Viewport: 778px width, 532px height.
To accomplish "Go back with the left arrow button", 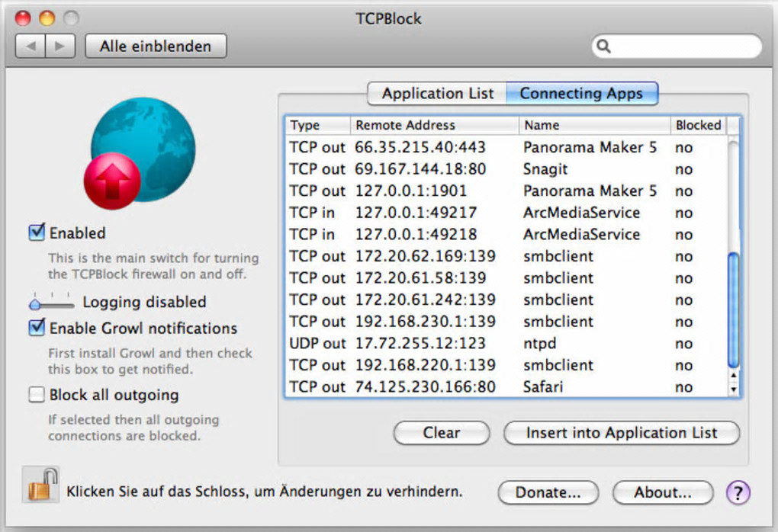I will (31, 46).
